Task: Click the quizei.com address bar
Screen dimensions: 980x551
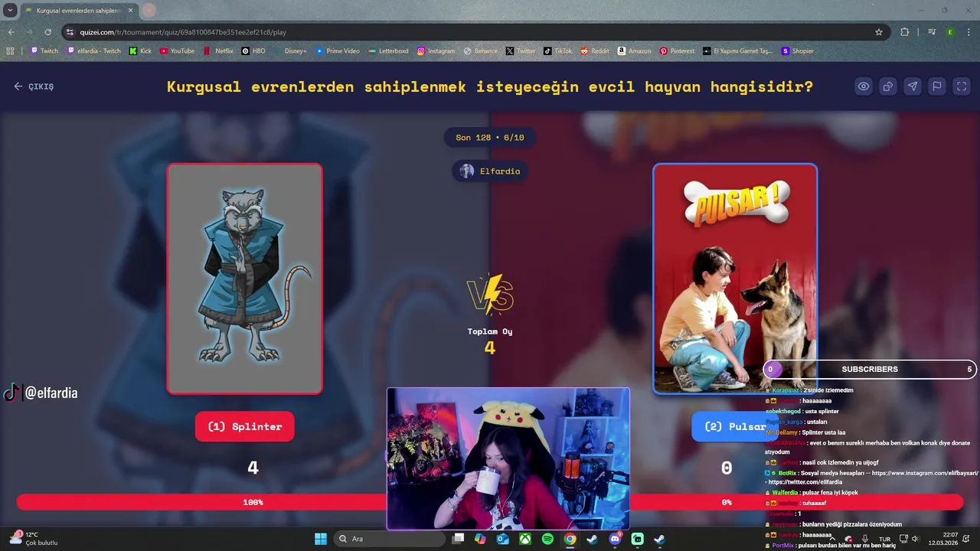Action: [x=475, y=32]
